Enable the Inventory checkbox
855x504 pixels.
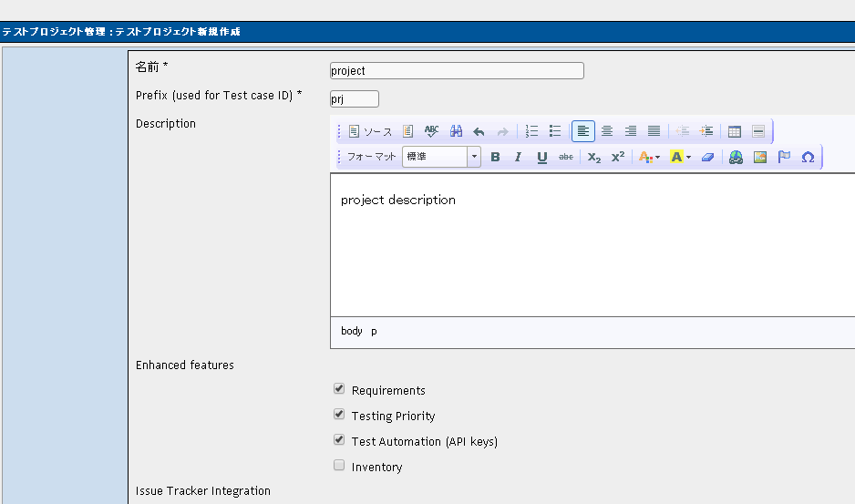coord(339,466)
